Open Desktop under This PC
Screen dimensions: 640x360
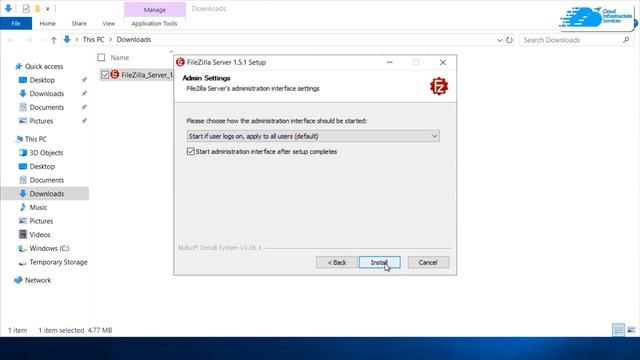point(42,166)
